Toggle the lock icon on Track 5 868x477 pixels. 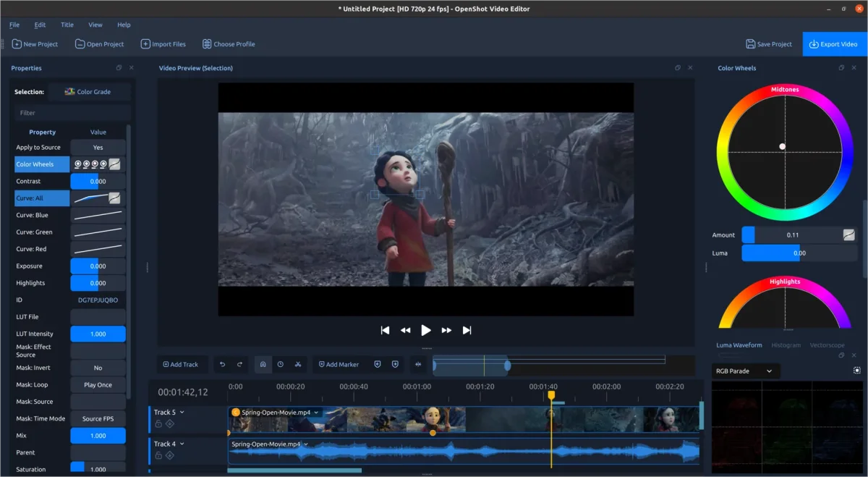[x=158, y=424]
